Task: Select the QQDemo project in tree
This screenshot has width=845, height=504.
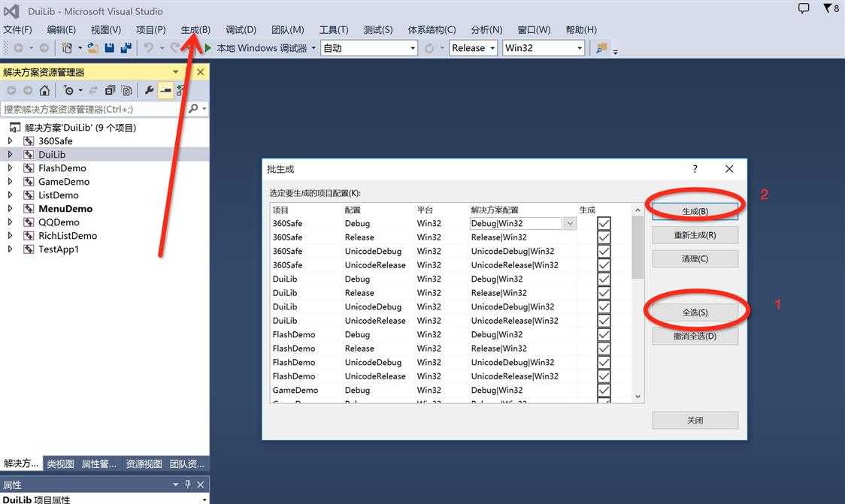Action: 59,222
